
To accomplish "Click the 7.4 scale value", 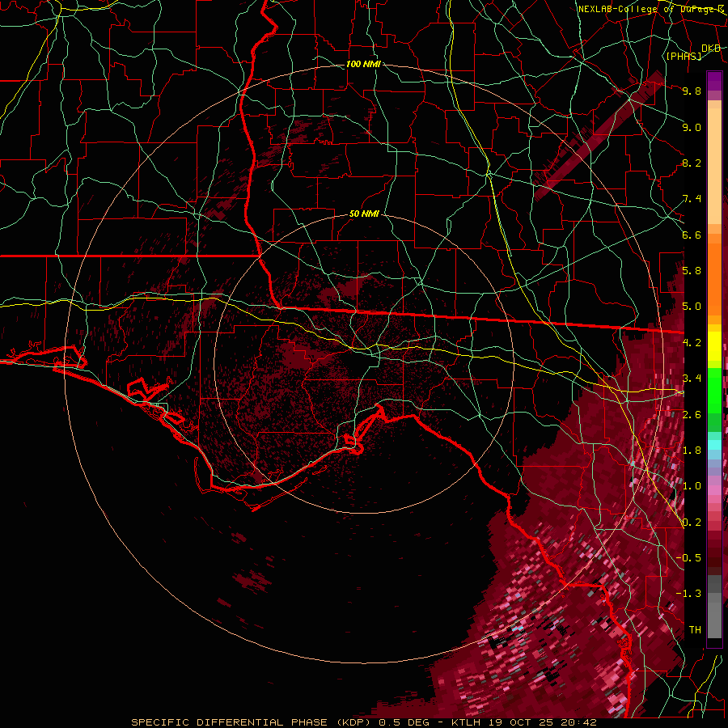I will point(692,199).
